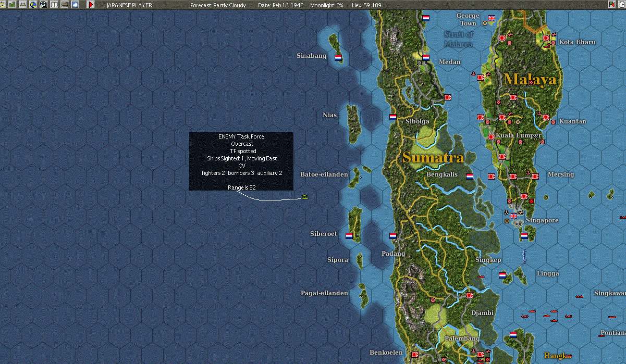Open the OP operations report button

coord(54,4)
